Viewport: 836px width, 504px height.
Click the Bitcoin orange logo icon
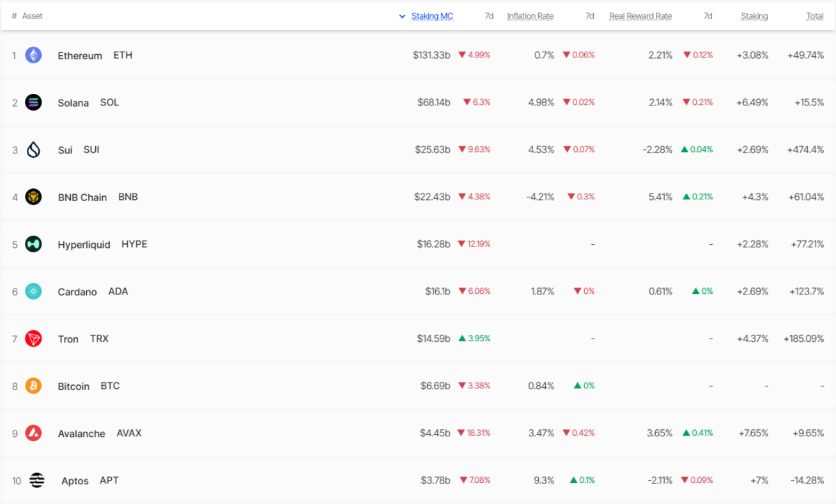[x=33, y=386]
